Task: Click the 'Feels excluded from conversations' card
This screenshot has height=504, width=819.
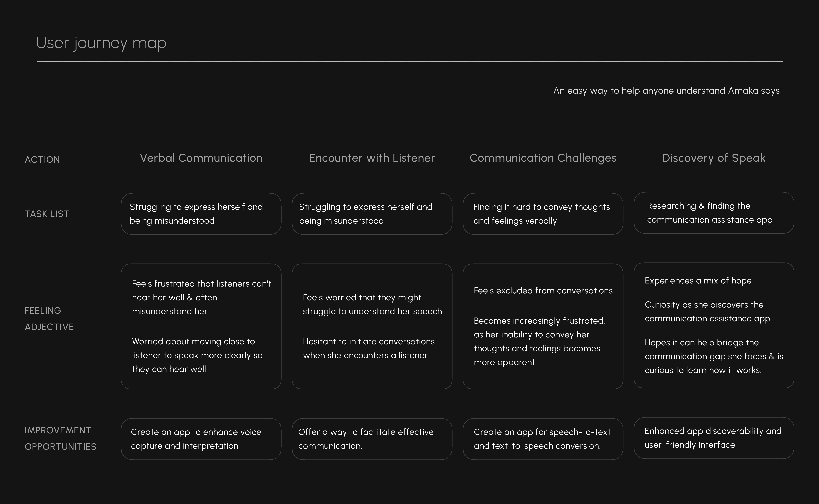Action: pyautogui.click(x=543, y=326)
